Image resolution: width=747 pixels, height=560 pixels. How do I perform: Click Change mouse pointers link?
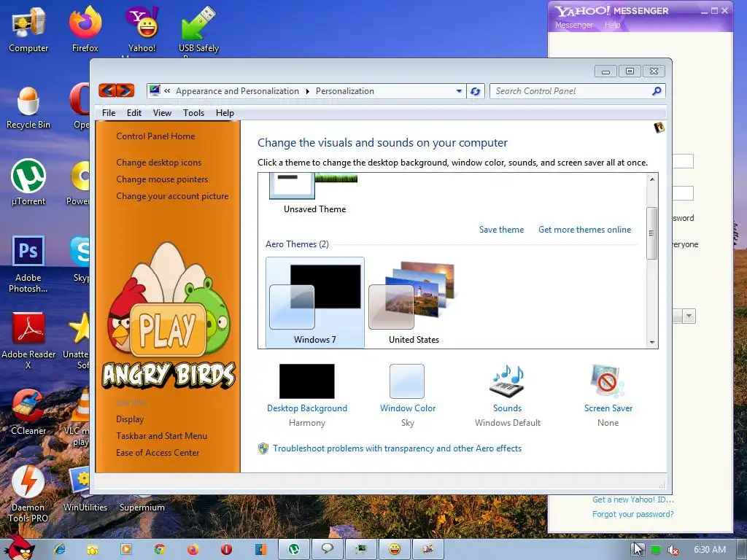(x=162, y=179)
